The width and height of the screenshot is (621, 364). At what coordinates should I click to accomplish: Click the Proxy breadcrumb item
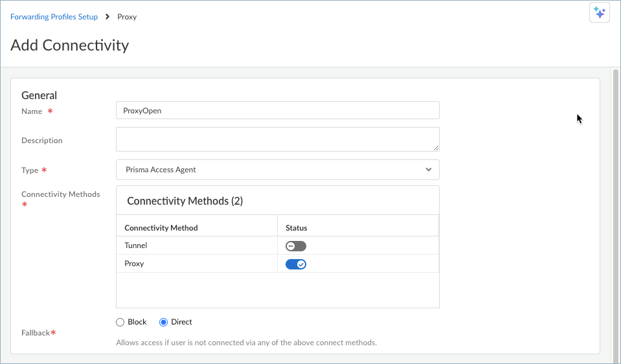tap(127, 17)
